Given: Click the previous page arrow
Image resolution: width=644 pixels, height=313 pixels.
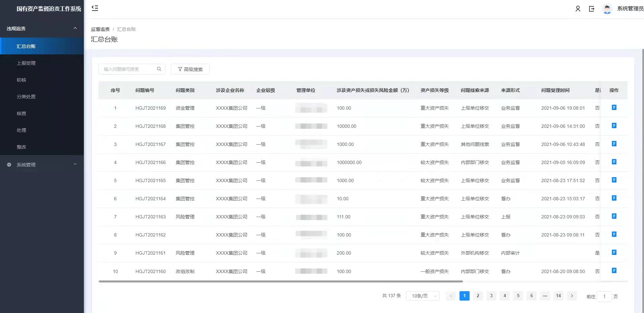Looking at the screenshot, I should [451, 296].
